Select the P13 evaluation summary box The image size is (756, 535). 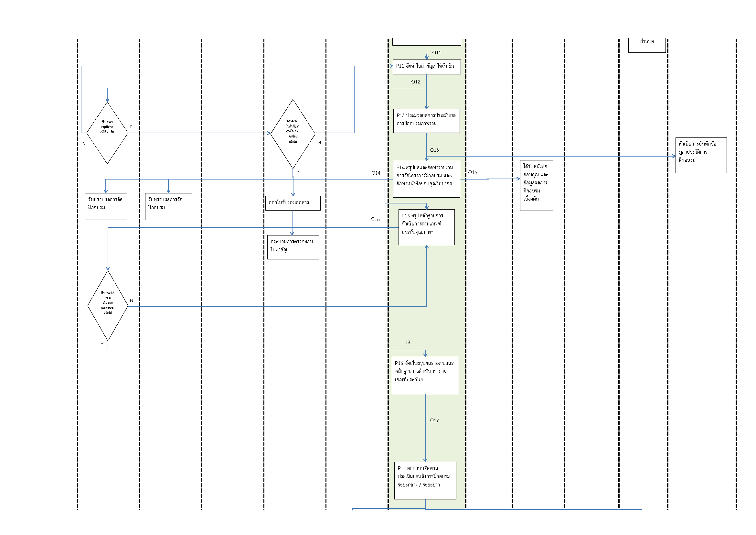(426, 121)
